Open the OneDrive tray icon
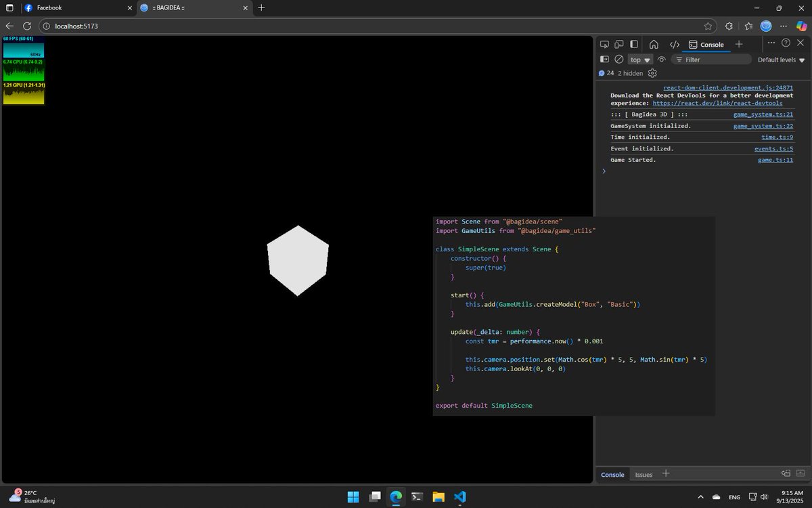Image resolution: width=812 pixels, height=508 pixels. pyautogui.click(x=717, y=496)
